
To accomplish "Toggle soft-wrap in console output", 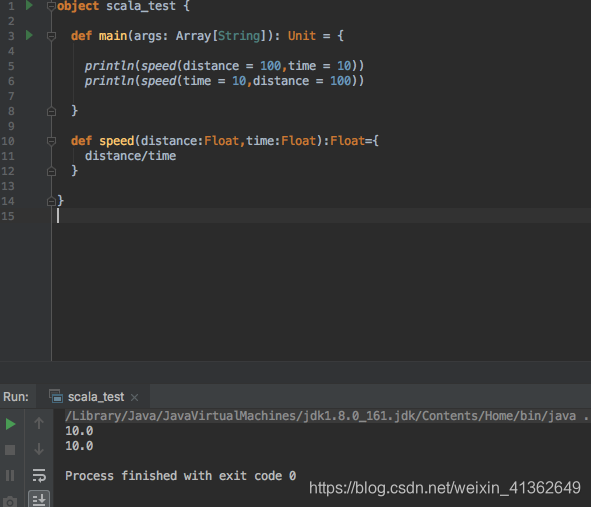I will click(x=39, y=475).
